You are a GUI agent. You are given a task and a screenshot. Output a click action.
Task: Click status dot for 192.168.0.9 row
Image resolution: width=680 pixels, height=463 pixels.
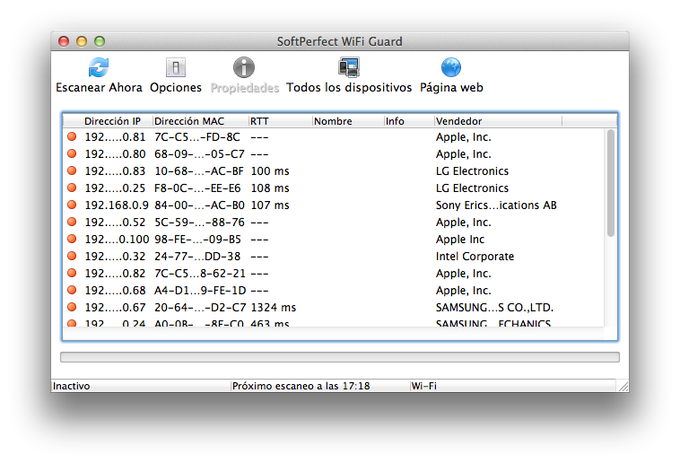click(72, 205)
